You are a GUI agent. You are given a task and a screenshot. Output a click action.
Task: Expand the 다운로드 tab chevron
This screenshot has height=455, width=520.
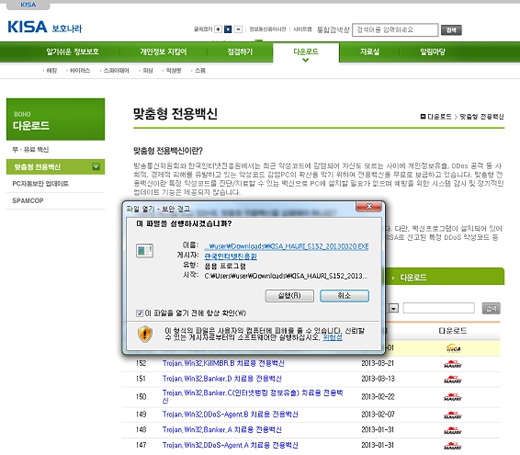pos(306,60)
